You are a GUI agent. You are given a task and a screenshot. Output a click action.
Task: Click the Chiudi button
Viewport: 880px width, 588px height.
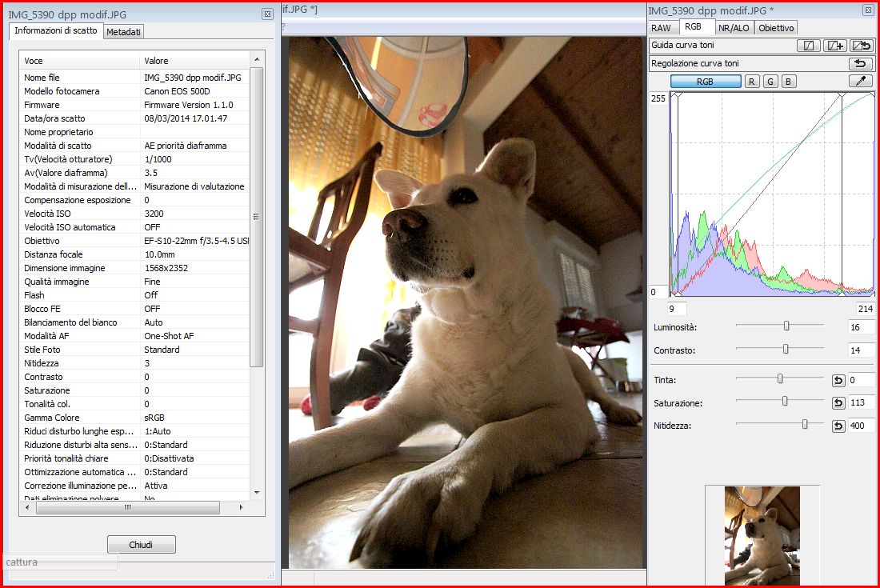click(141, 545)
